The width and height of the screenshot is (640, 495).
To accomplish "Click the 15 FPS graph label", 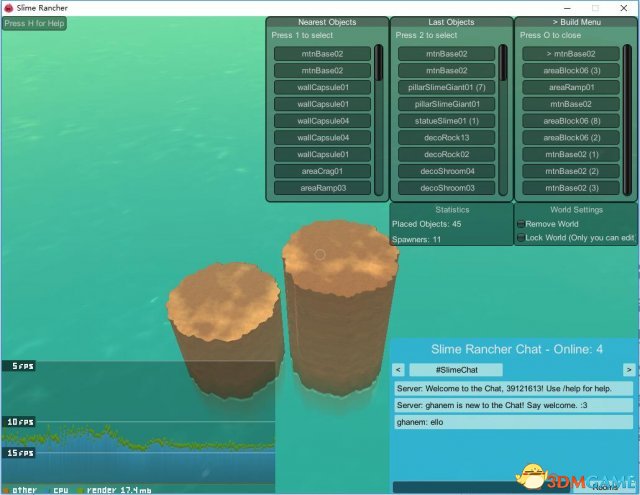I will coord(18,453).
